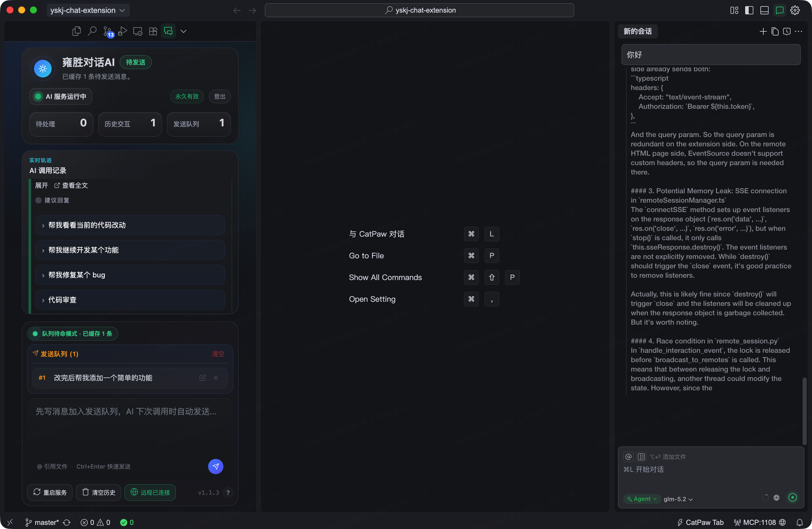
Task: Open the settings gear in title bar
Action: pyautogui.click(x=795, y=10)
